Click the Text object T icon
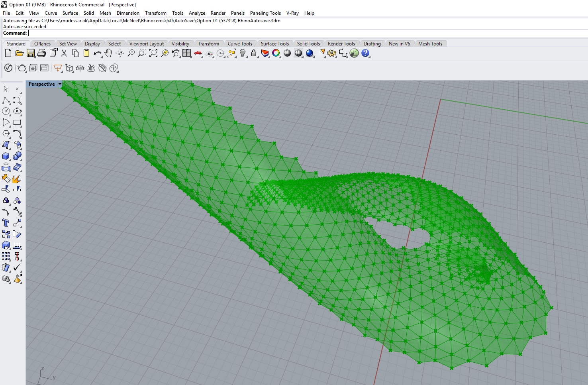The width and height of the screenshot is (588, 385). [x=6, y=223]
